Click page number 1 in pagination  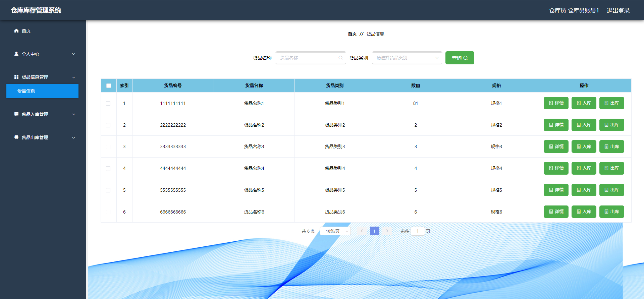374,231
